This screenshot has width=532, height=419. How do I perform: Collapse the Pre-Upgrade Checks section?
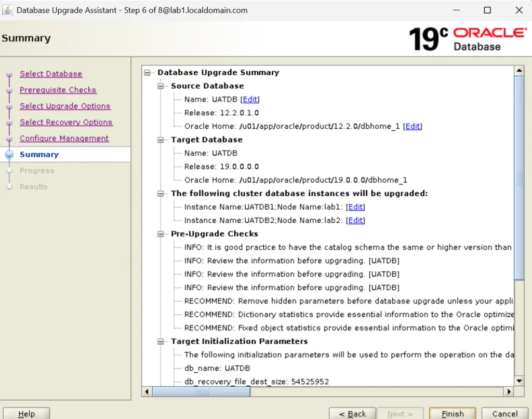pos(159,234)
